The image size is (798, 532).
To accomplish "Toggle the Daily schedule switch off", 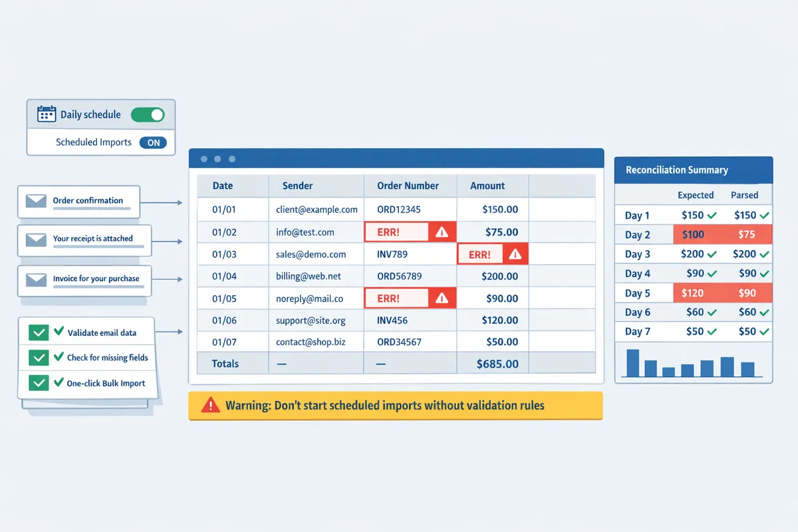I will tap(148, 114).
